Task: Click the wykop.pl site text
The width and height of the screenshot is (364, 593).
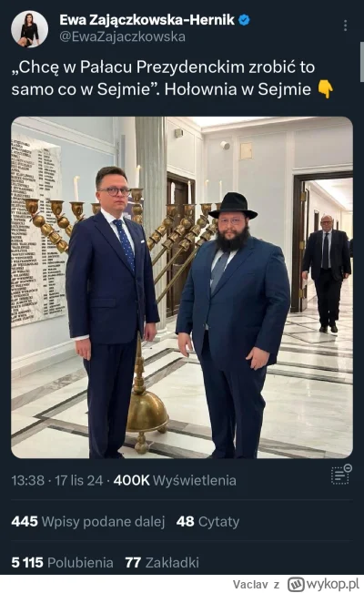Action: [332, 584]
